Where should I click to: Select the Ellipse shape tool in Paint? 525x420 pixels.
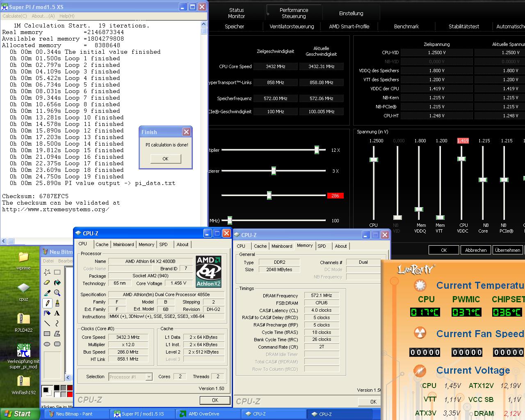click(x=47, y=344)
